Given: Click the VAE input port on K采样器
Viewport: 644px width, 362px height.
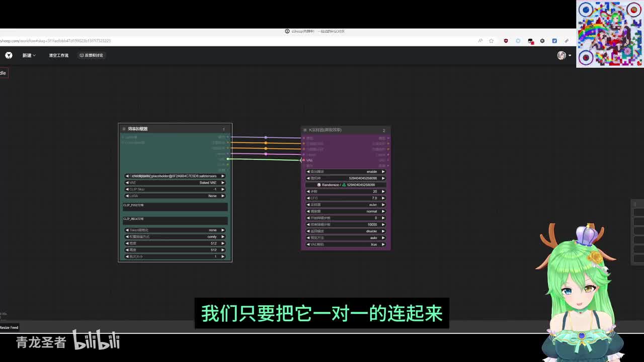Looking at the screenshot, I should click(x=304, y=160).
